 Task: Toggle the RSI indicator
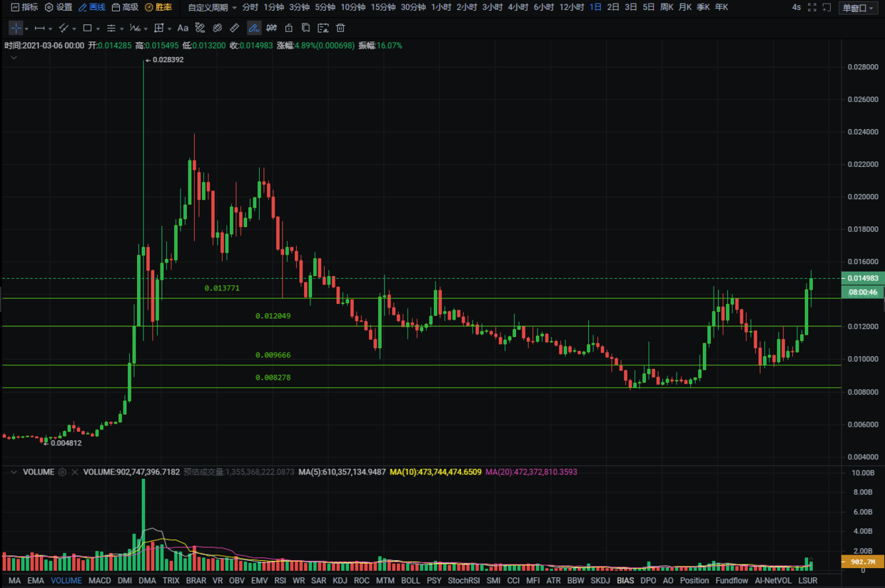[x=280, y=581]
